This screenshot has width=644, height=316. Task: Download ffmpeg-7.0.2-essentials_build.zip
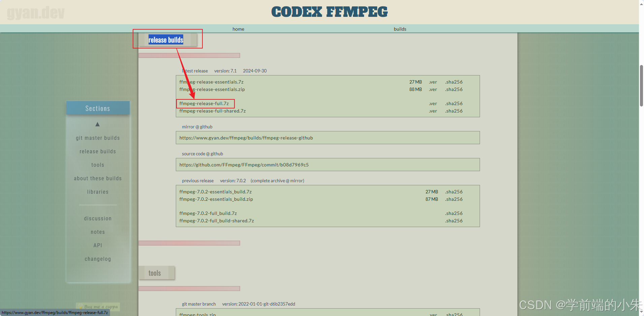216,199
